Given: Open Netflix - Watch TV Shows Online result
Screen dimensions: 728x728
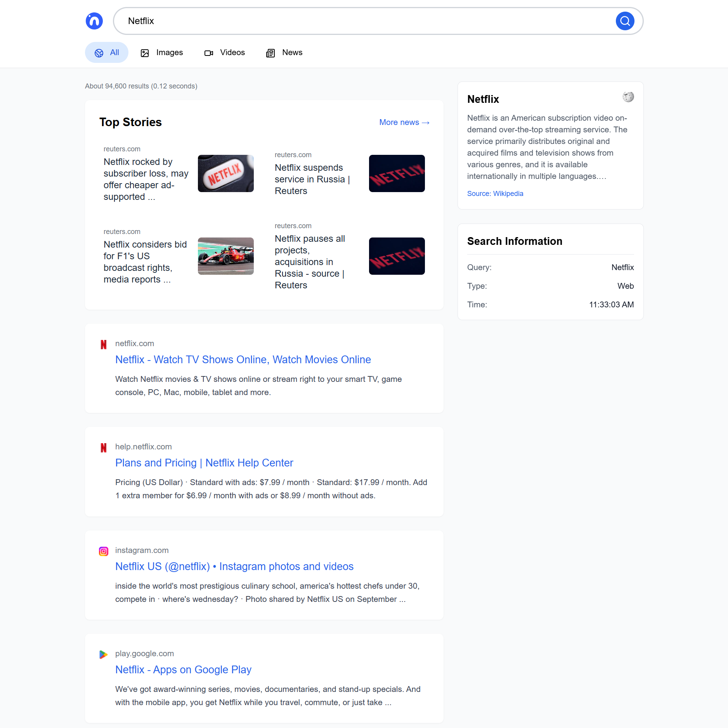Looking at the screenshot, I should (243, 360).
